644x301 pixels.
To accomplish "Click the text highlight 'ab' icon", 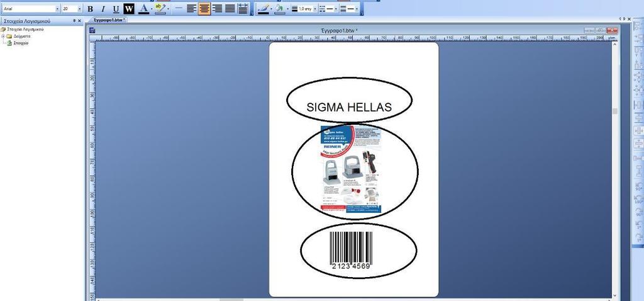I will pos(160,9).
